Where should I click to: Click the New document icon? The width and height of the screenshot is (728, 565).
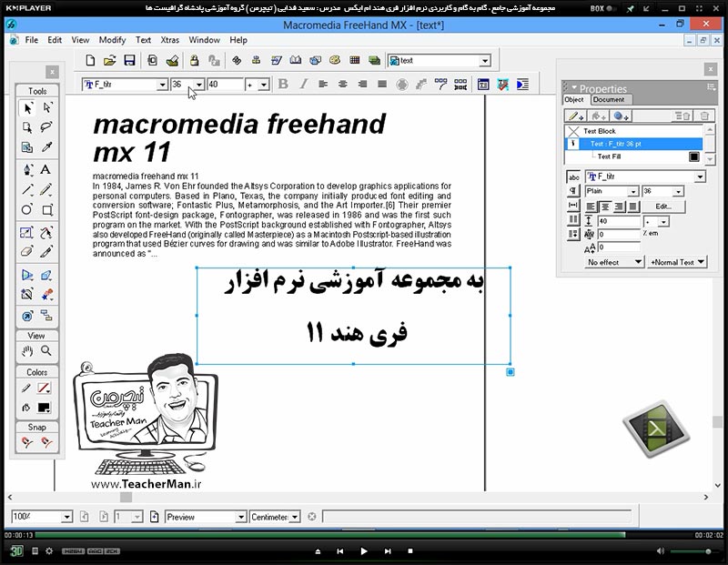coord(90,60)
